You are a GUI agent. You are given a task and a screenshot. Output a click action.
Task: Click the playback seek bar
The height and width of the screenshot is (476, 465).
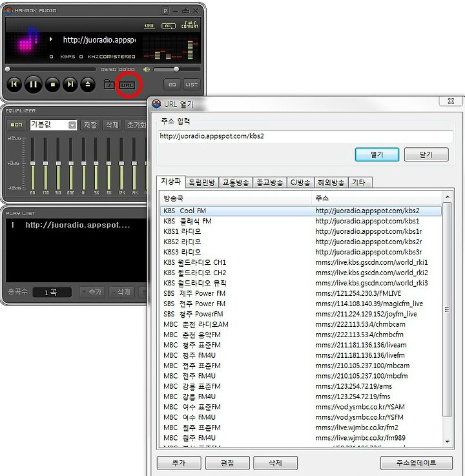tap(51, 70)
